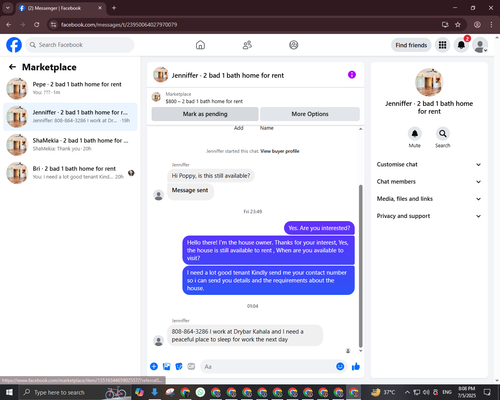Viewport: 500px width, 400px height.
Task: Open the Chrome three-dot menu
Action: tap(491, 25)
